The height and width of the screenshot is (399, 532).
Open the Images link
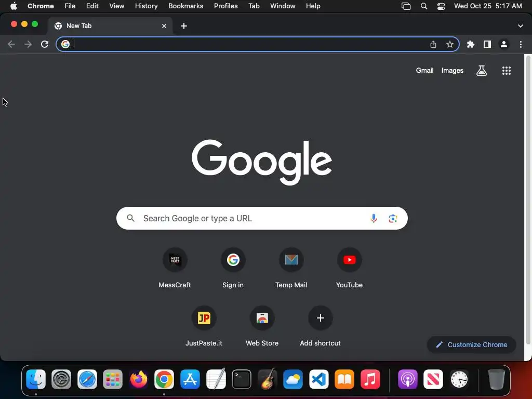point(453,71)
